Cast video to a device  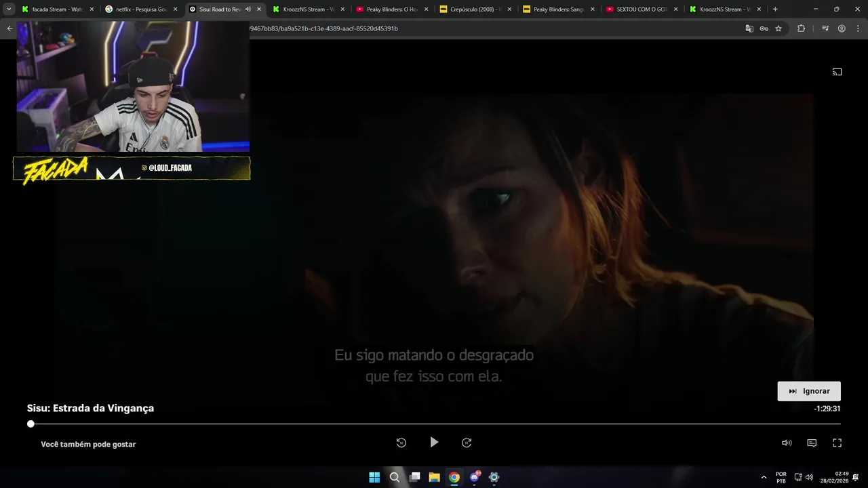pyautogui.click(x=837, y=72)
